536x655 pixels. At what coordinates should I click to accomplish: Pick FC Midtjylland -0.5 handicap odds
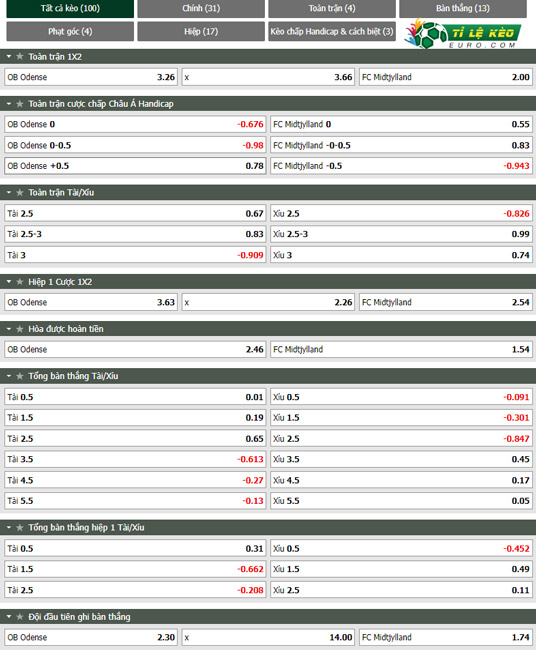pyautogui.click(x=401, y=166)
